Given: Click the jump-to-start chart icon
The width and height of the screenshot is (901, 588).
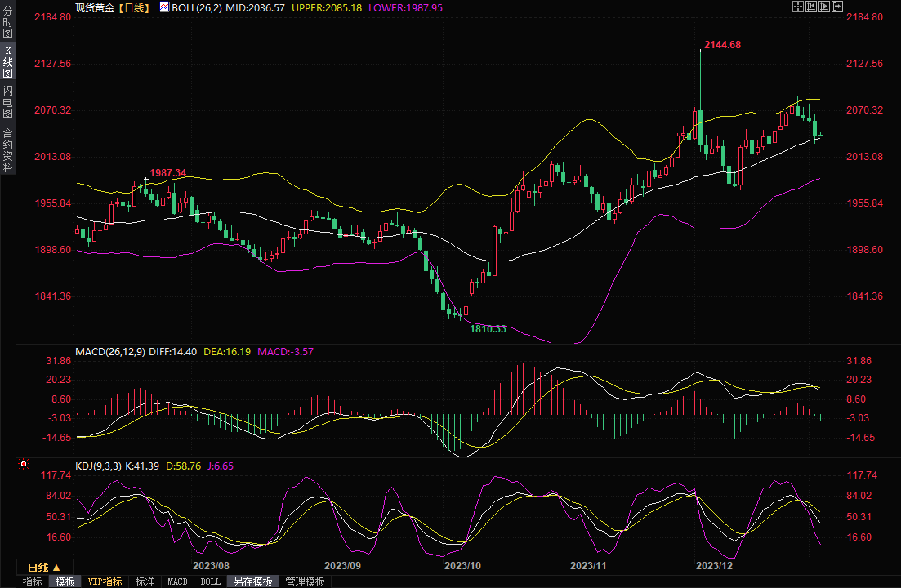Looking at the screenshot, I should tap(811, 7).
